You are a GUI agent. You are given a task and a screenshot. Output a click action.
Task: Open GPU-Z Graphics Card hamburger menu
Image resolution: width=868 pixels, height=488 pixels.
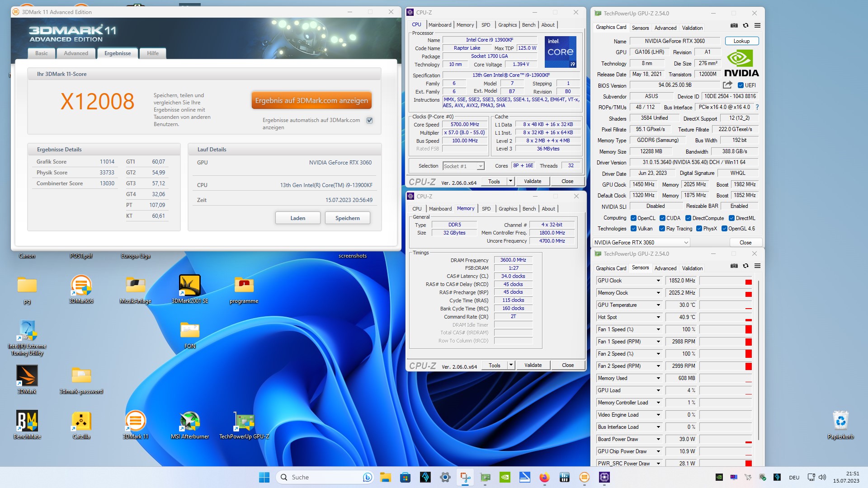click(758, 26)
